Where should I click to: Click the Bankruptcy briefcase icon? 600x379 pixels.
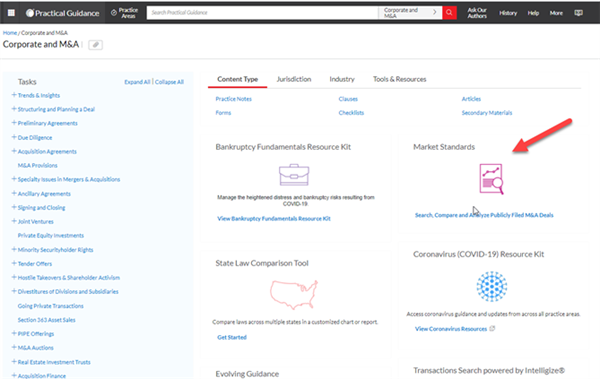(294, 175)
